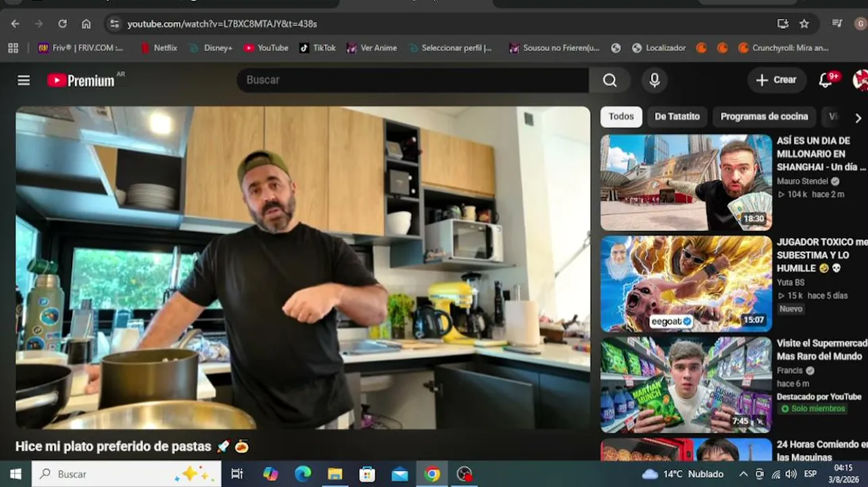868x487 pixels.
Task: Open the Sousou no Frieren bookmark
Action: [554, 48]
